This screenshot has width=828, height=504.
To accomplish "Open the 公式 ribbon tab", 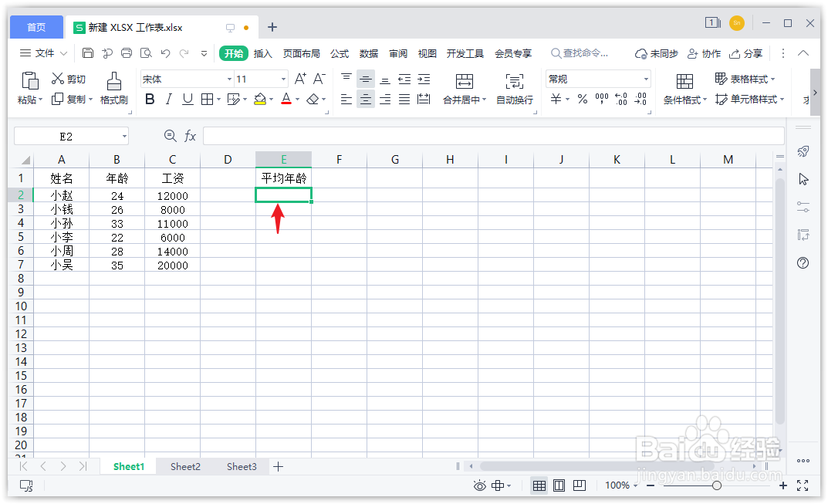I will pyautogui.click(x=340, y=53).
